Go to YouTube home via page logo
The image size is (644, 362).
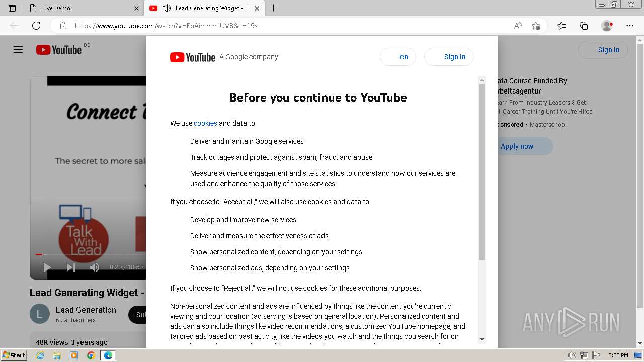(59, 50)
